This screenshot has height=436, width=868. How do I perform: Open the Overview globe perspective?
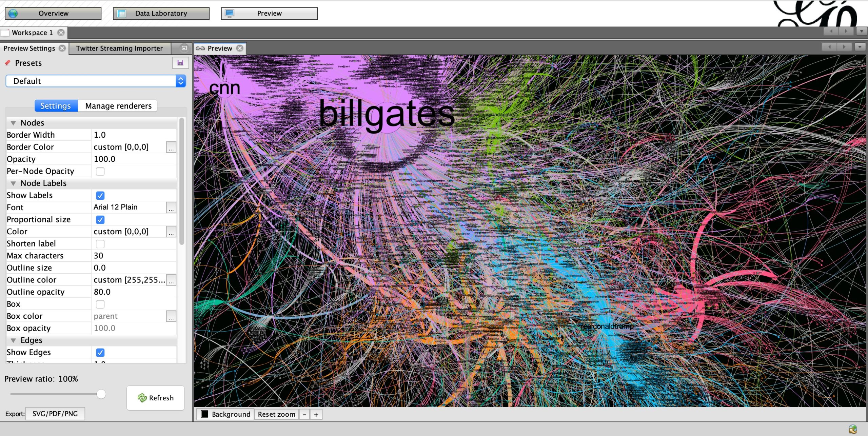(x=53, y=13)
